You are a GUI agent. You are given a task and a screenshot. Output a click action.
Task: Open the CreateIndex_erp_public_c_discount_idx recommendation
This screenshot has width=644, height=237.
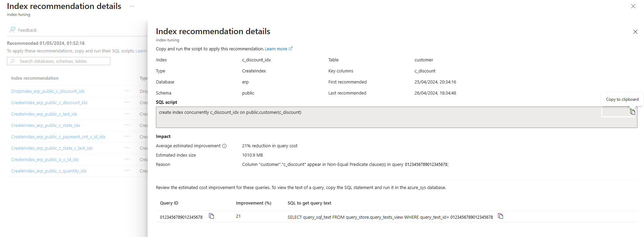coord(49,103)
